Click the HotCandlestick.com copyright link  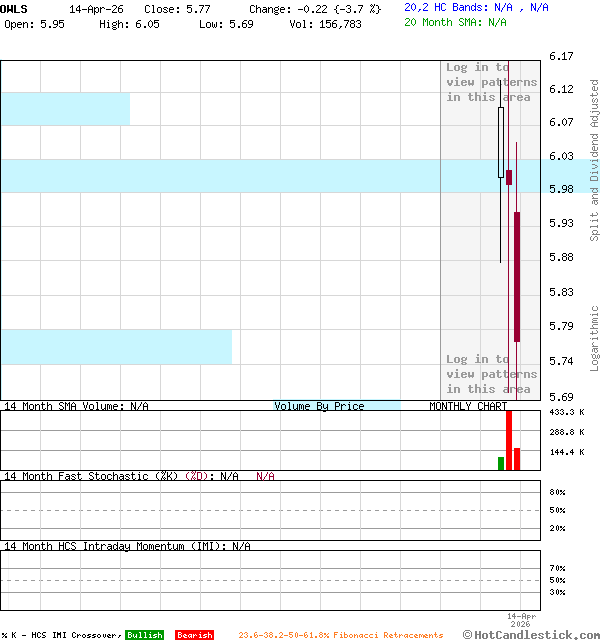531,634
